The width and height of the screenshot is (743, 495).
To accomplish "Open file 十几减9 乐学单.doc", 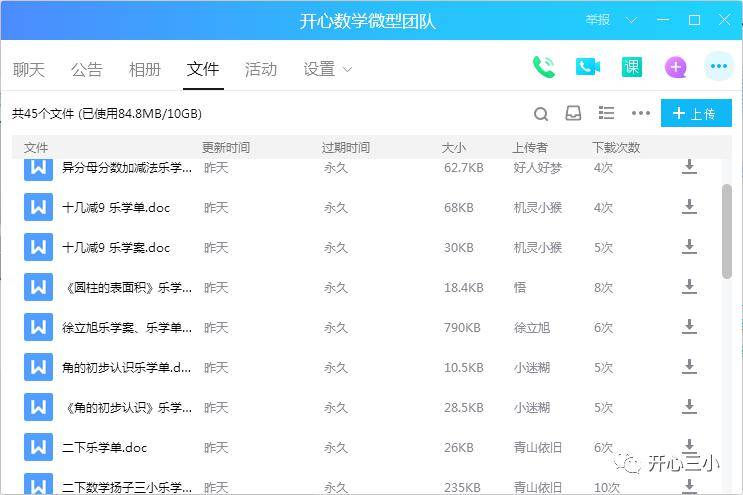I will 116,207.
